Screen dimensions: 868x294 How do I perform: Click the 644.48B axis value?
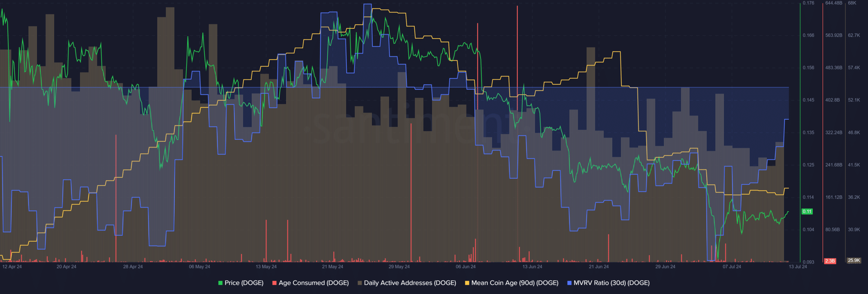click(x=834, y=3)
